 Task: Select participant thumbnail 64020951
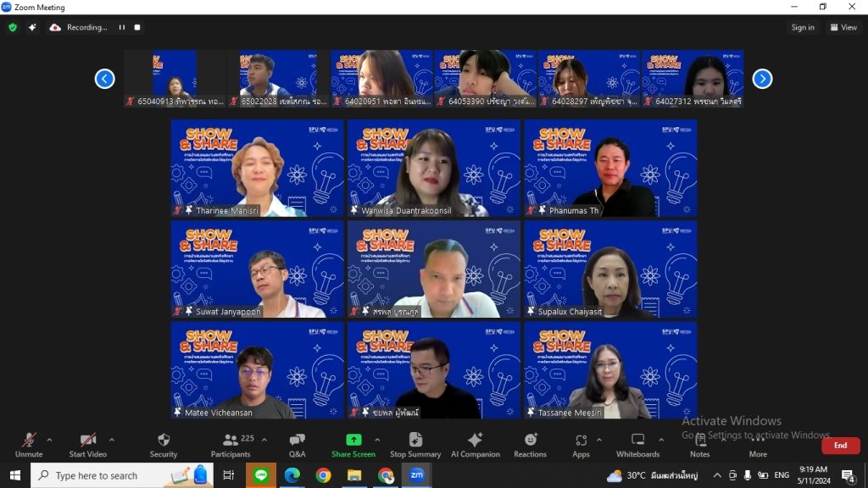coord(382,79)
